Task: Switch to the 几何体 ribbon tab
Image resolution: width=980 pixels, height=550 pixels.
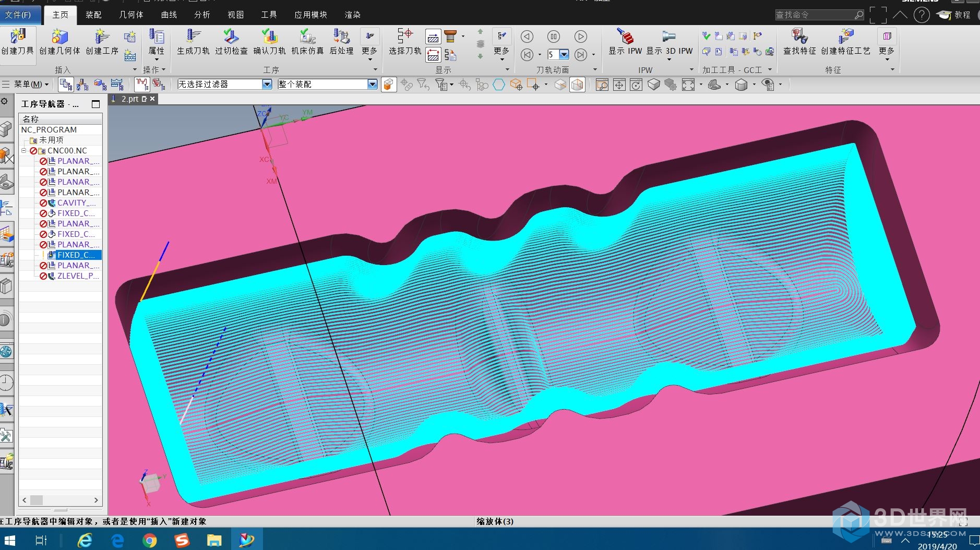Action: [132, 15]
